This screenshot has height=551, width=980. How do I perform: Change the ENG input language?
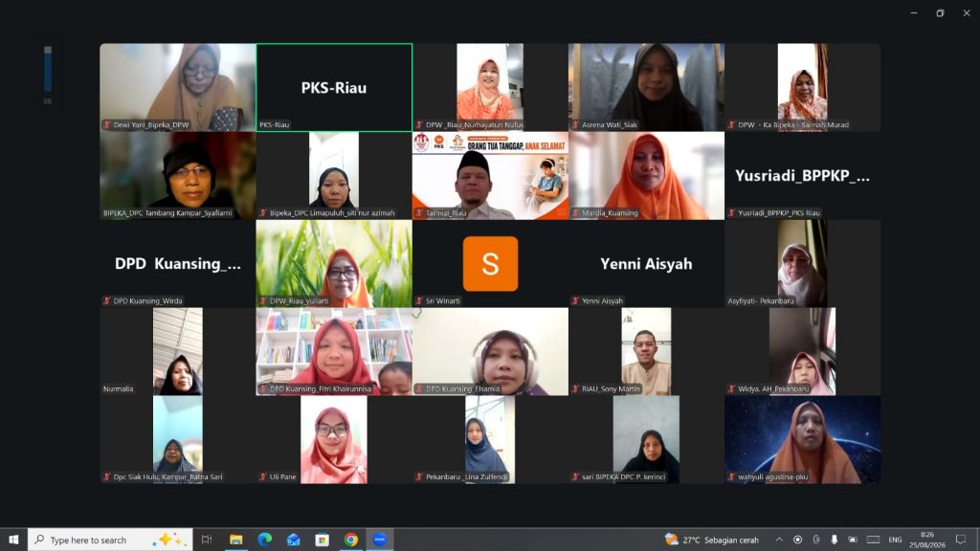(895, 540)
